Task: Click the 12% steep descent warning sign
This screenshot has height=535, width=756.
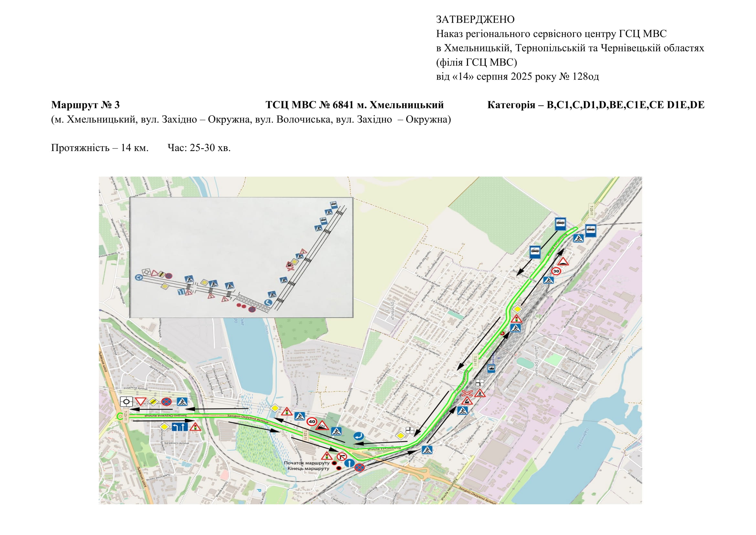Action: [x=322, y=425]
